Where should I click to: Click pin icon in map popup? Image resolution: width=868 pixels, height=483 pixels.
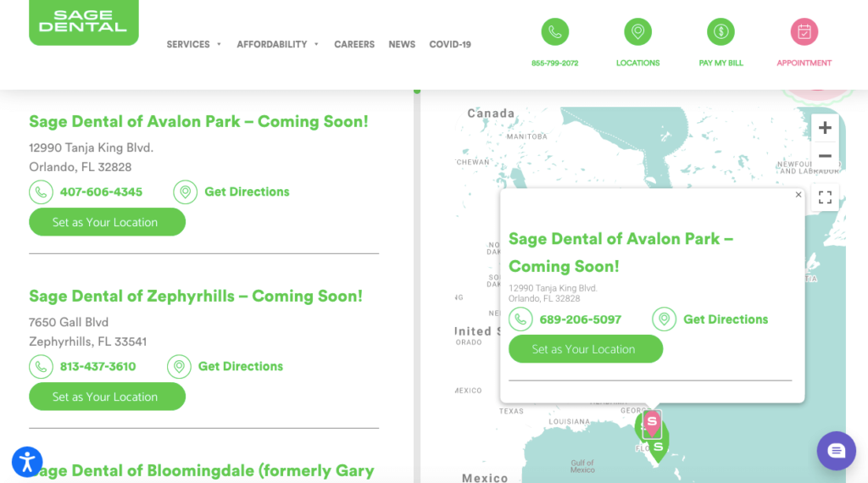[664, 319]
